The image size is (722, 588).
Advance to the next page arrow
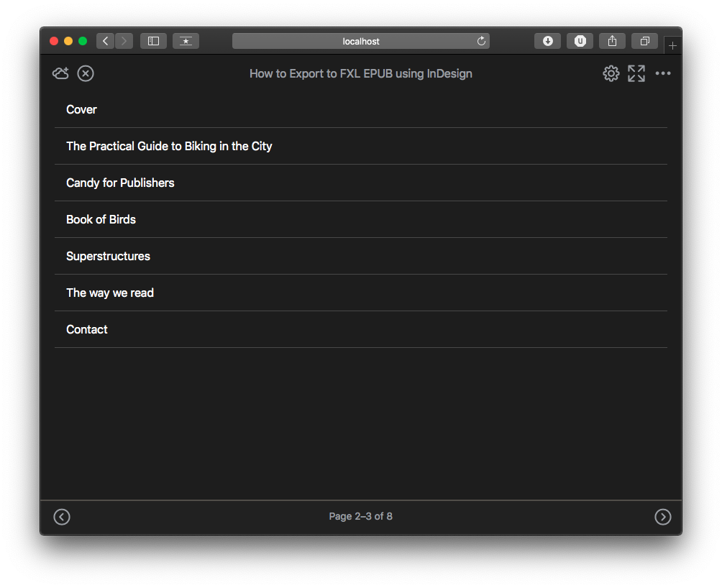point(662,517)
